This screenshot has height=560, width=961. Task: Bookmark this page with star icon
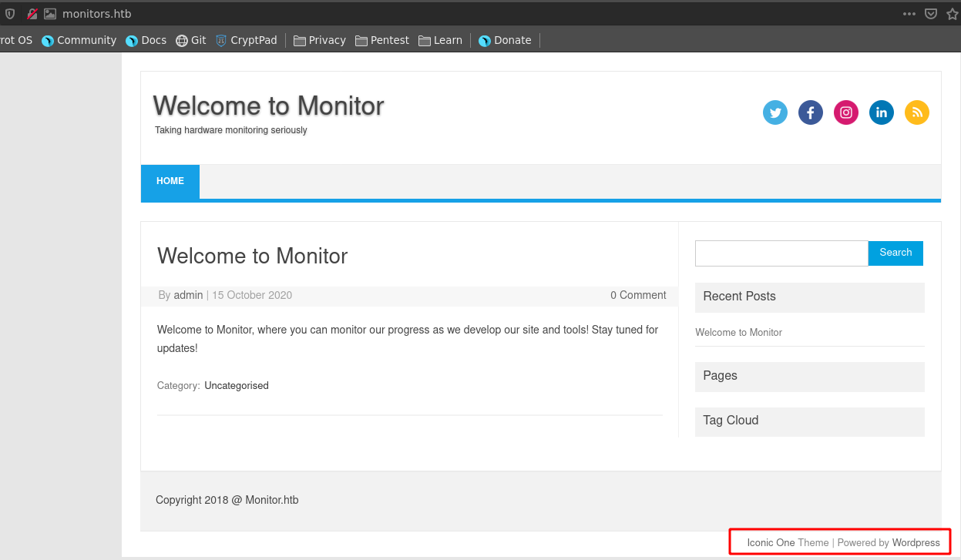[952, 14]
